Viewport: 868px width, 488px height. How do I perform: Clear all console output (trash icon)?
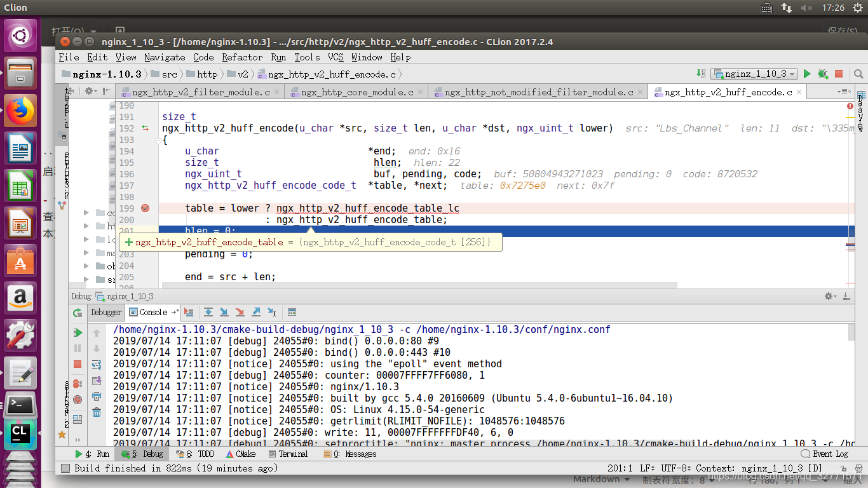pyautogui.click(x=97, y=412)
